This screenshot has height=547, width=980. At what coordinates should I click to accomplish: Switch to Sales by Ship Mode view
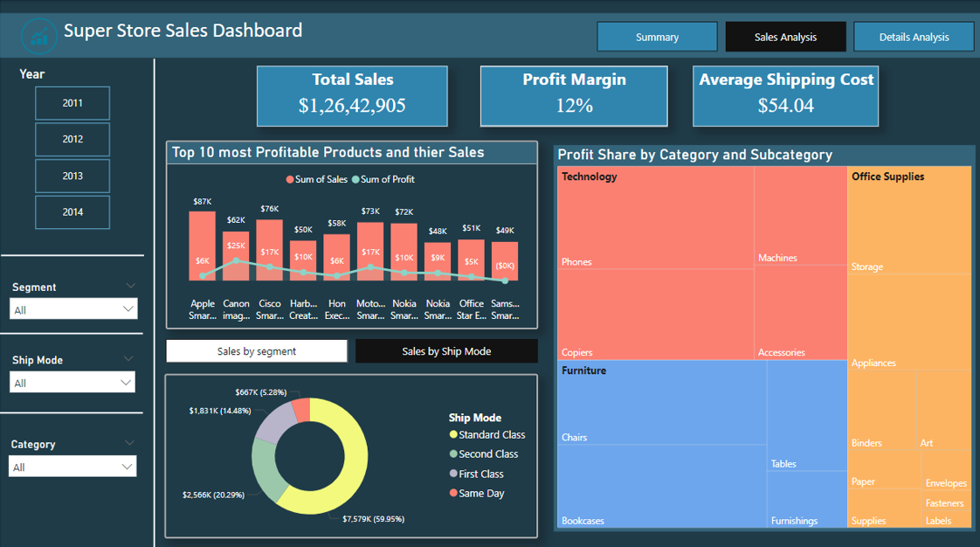446,350
